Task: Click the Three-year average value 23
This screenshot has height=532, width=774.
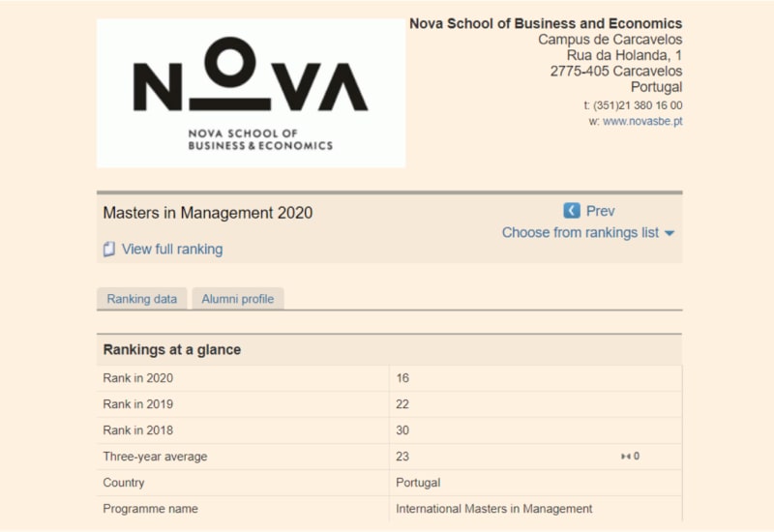Action: [x=402, y=457]
